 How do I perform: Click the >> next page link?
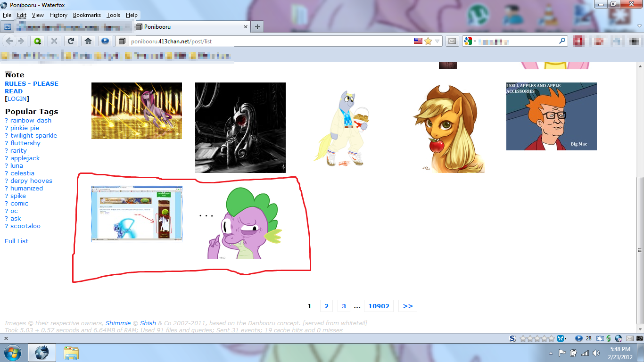408,306
